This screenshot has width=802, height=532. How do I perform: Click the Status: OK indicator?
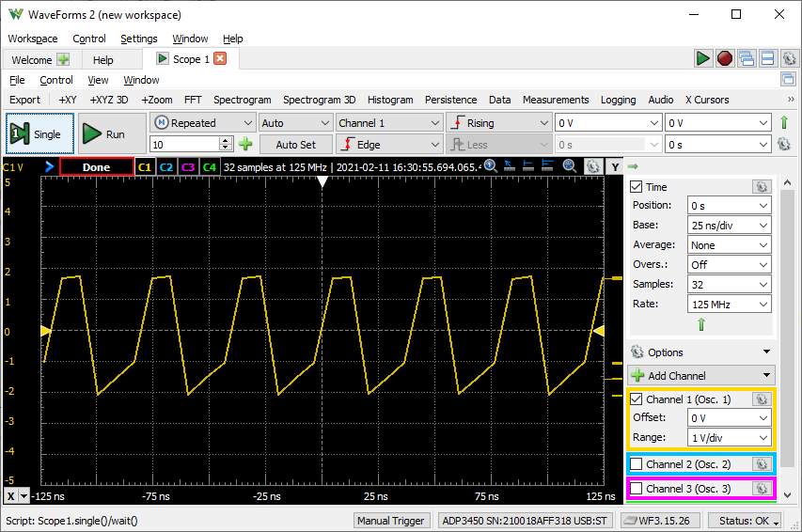[745, 521]
